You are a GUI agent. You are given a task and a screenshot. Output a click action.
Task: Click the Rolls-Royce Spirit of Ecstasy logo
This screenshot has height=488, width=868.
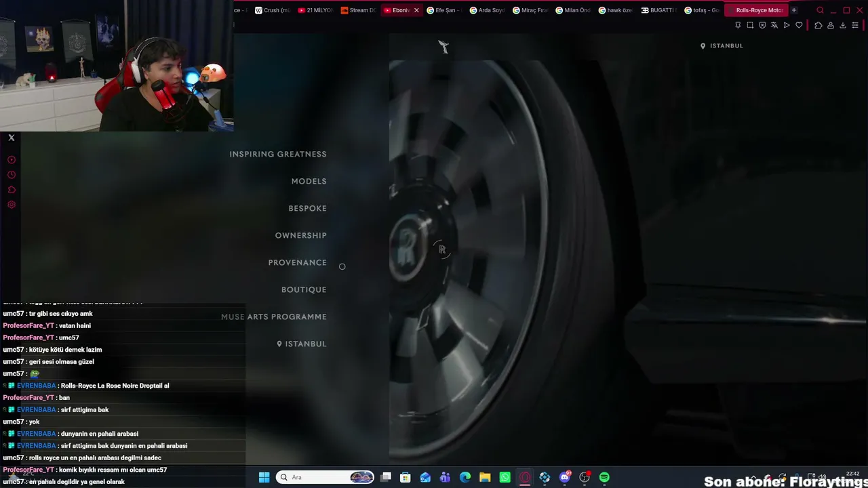443,46
